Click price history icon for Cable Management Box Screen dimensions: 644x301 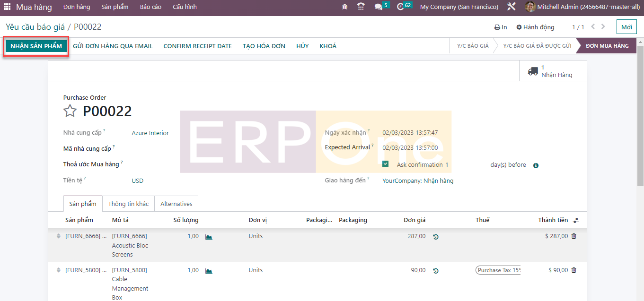coord(435,271)
